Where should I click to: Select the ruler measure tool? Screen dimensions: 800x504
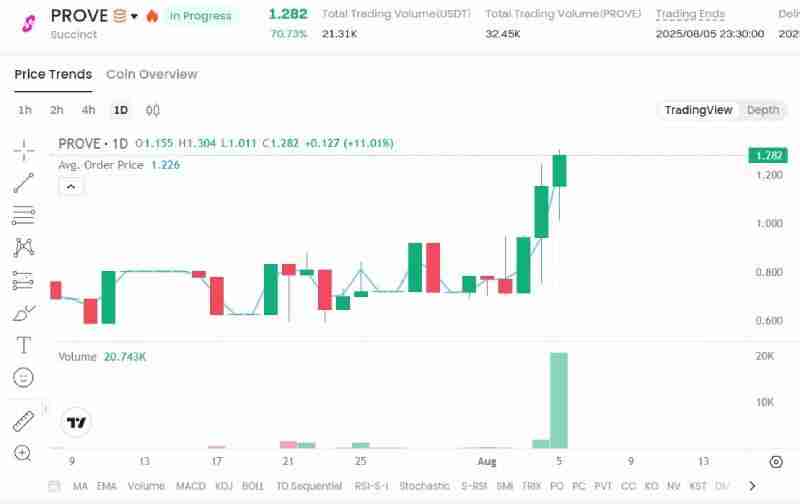(x=23, y=421)
